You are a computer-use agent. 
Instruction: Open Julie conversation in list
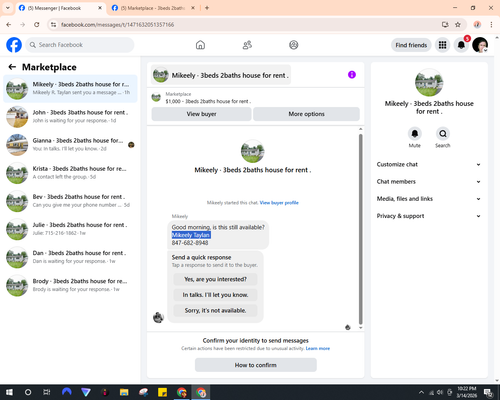coord(70,229)
